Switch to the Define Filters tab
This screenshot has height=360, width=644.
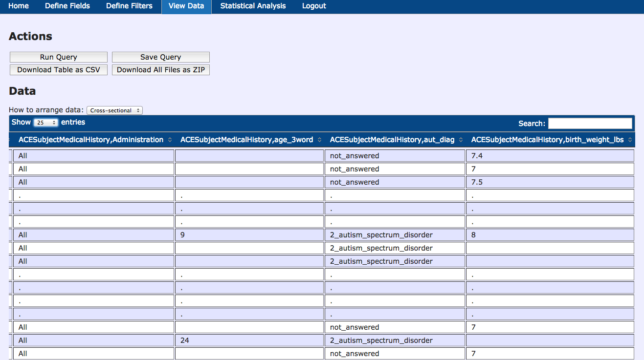point(129,6)
